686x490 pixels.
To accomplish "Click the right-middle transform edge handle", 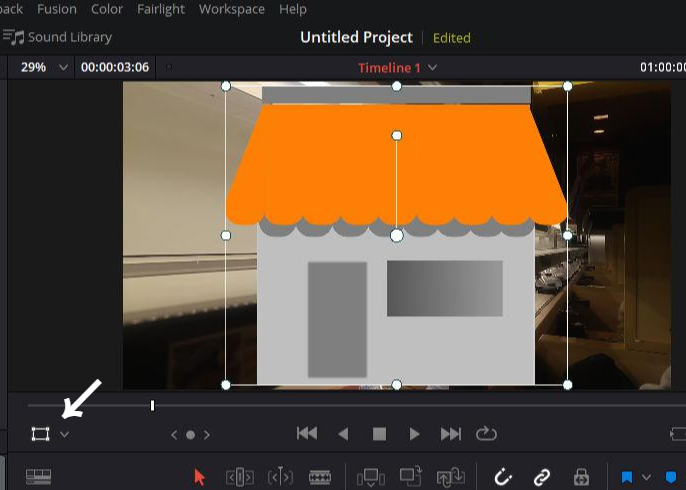I will coord(567,236).
